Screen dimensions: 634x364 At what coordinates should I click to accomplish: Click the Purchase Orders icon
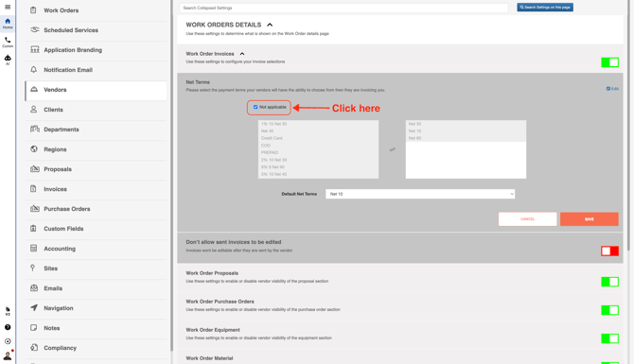(35, 208)
